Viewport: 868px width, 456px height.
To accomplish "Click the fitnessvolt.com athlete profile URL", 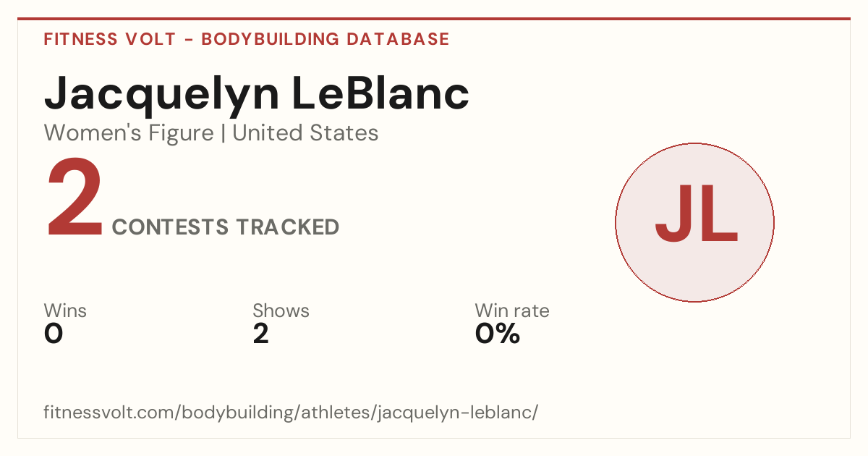I will pyautogui.click(x=291, y=413).
